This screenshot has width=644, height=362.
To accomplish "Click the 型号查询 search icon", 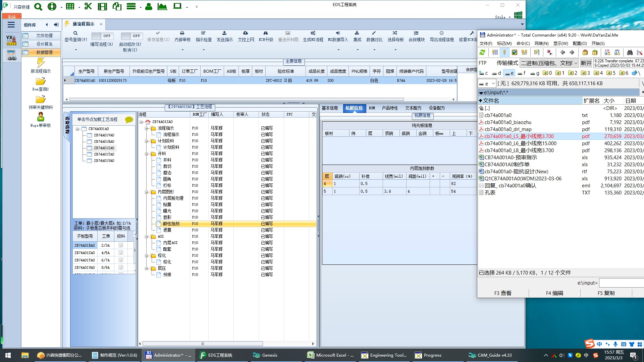I will click(75, 33).
